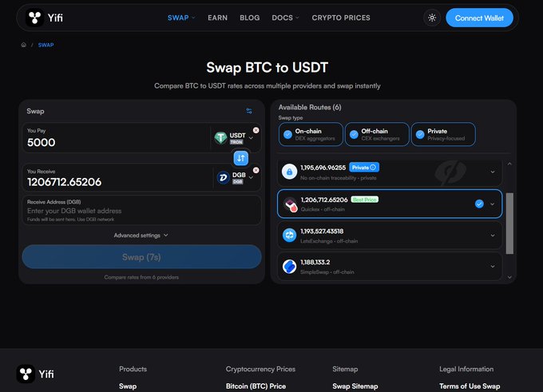The image size is (543, 392).
Task: Click the Yifi logo in header
Action: (45, 18)
